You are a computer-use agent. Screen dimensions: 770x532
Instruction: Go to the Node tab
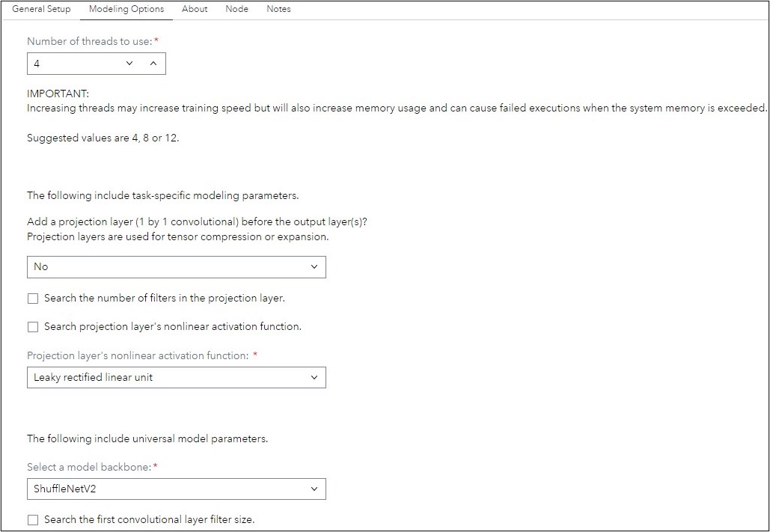(236, 9)
